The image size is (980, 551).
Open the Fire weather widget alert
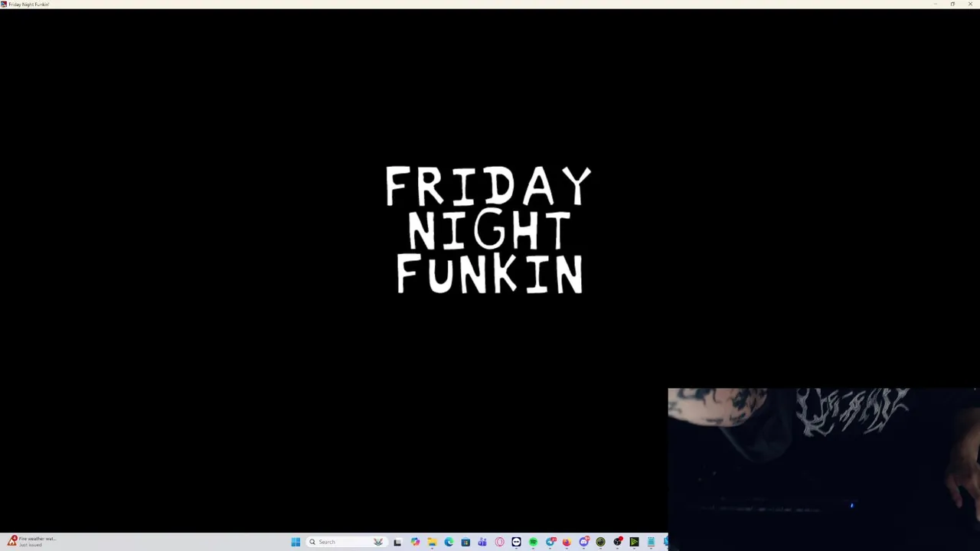[x=31, y=542]
